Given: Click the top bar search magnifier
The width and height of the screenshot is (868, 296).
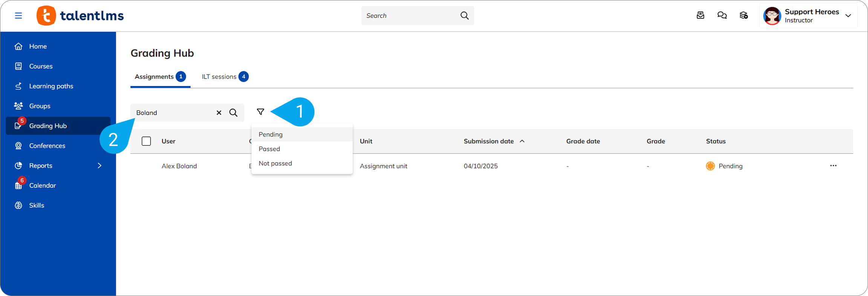Looking at the screenshot, I should 465,15.
